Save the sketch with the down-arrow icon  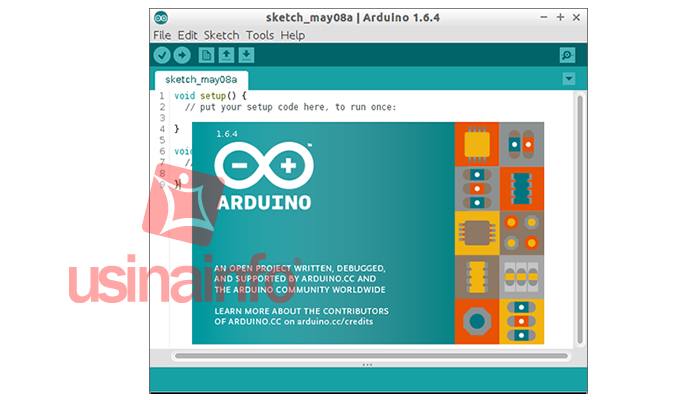point(246,55)
